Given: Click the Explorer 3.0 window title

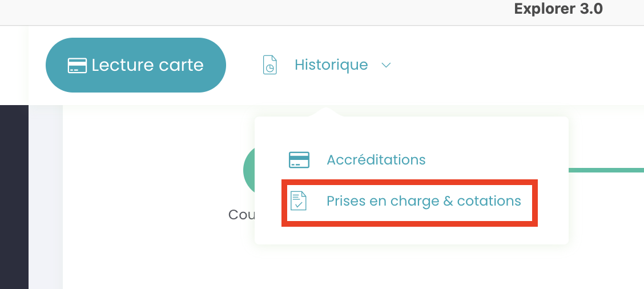Looking at the screenshot, I should (x=558, y=9).
